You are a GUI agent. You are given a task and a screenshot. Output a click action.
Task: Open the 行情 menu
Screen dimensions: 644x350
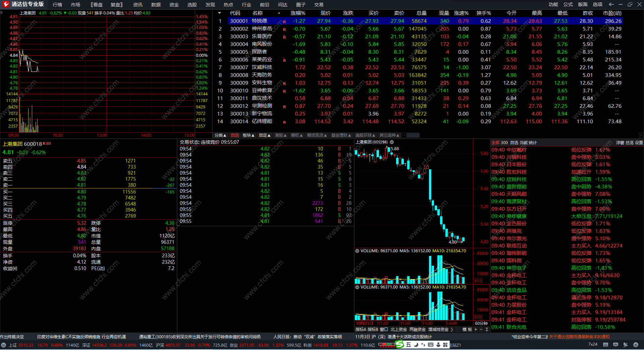tap(57, 5)
